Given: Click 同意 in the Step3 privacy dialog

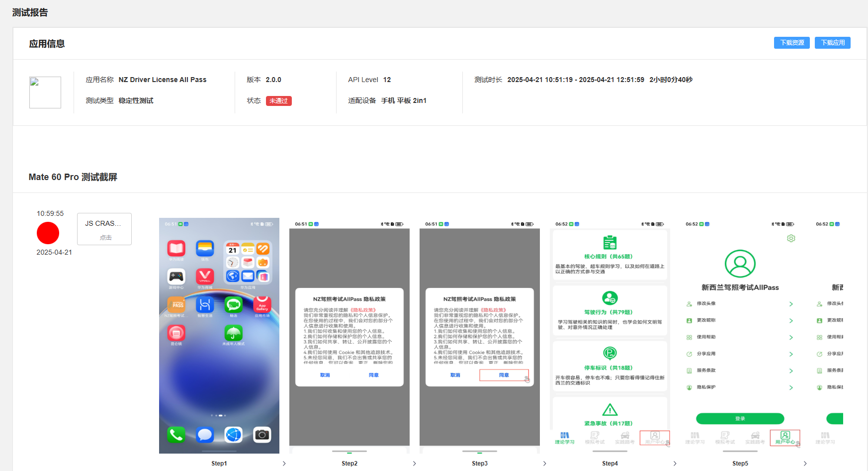Looking at the screenshot, I should (504, 375).
